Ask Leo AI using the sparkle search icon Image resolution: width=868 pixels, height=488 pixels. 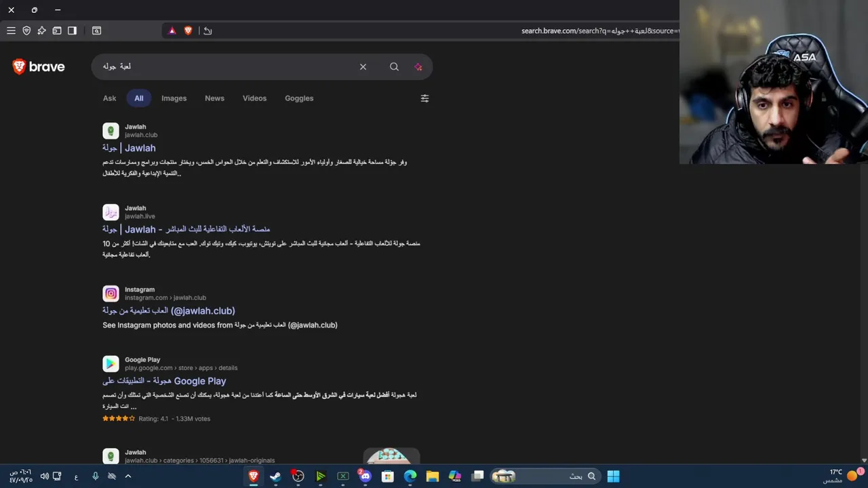coord(418,66)
